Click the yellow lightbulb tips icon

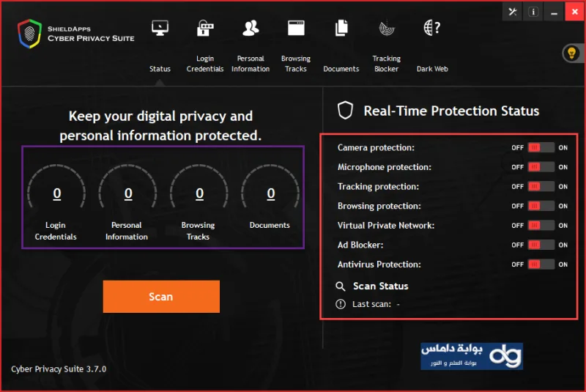571,53
